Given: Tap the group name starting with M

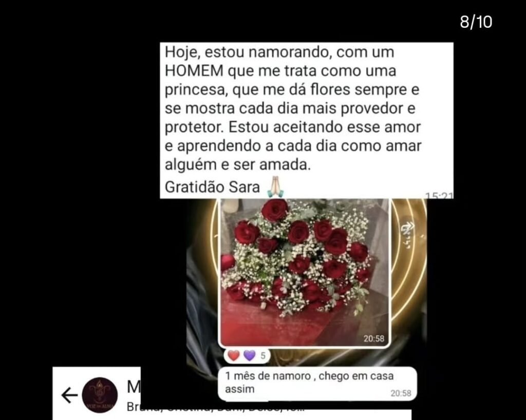Looking at the screenshot, I should coord(134,387).
